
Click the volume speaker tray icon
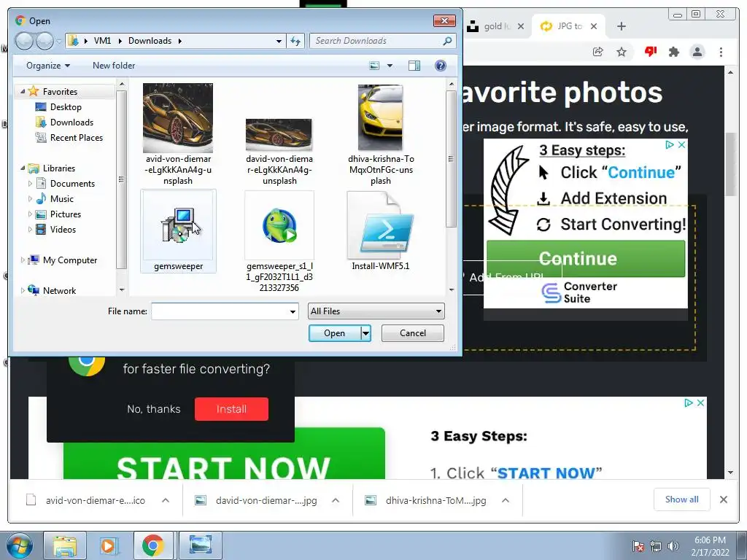click(673, 545)
